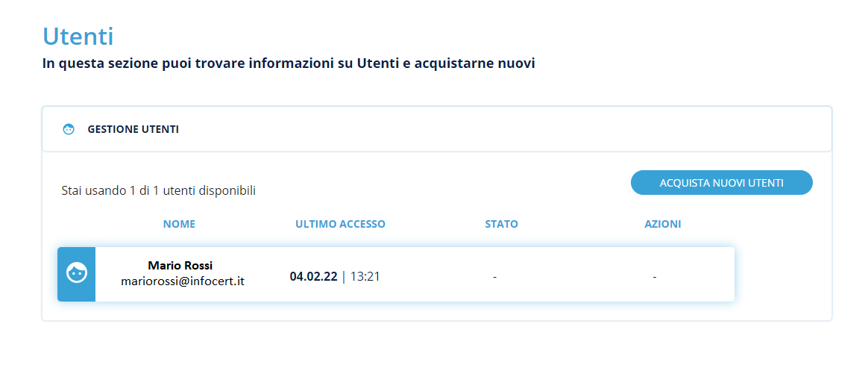The height and width of the screenshot is (374, 868).
Task: Click the Ultimo Accesso column header
Action: pyautogui.click(x=340, y=224)
